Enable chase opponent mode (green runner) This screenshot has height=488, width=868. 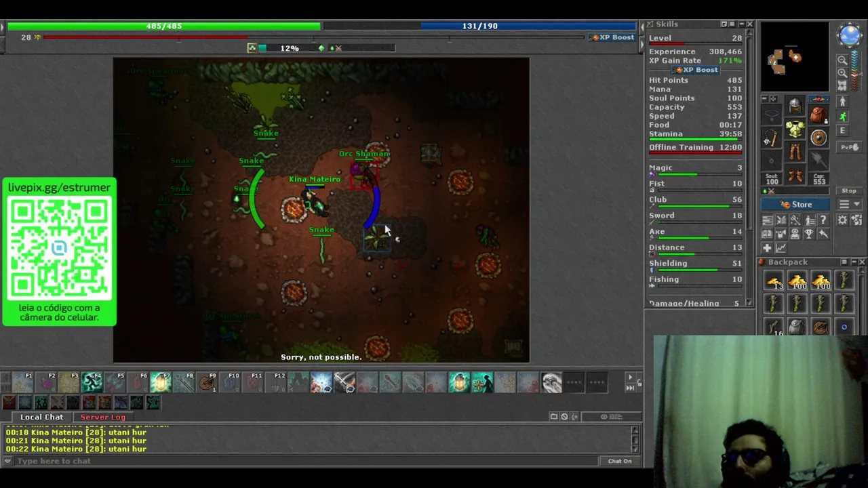pyautogui.click(x=843, y=117)
